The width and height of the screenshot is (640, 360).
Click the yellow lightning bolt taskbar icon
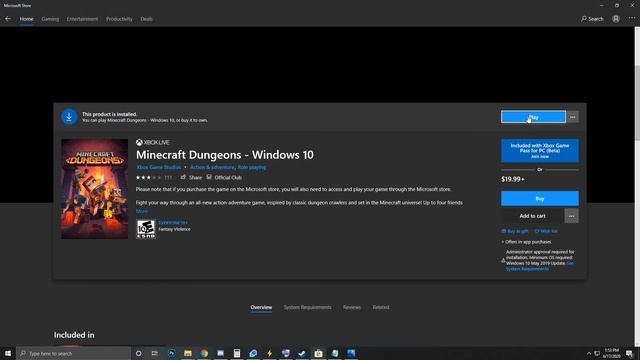[269, 353]
